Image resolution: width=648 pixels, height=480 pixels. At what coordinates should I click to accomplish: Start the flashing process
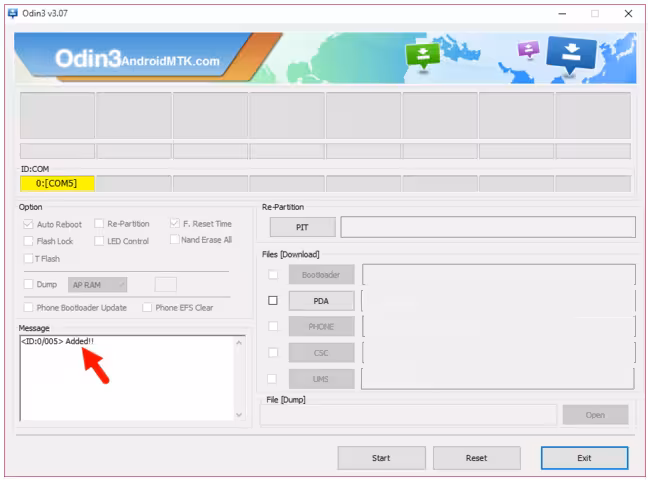tap(381, 458)
